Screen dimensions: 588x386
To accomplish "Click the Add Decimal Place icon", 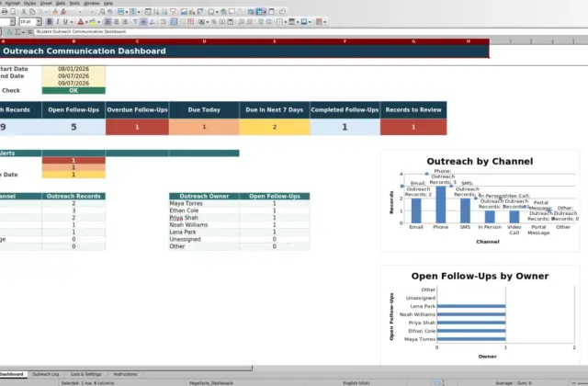I will 241,22.
